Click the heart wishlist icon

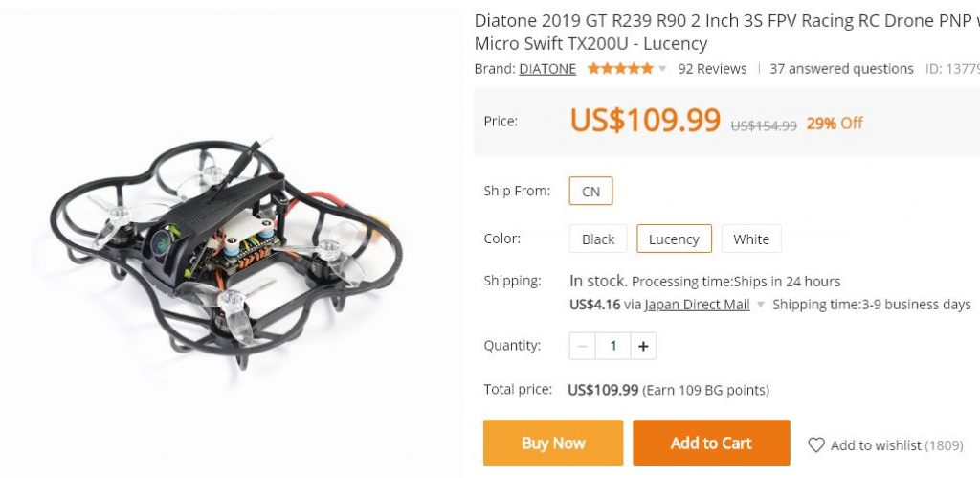(x=816, y=444)
